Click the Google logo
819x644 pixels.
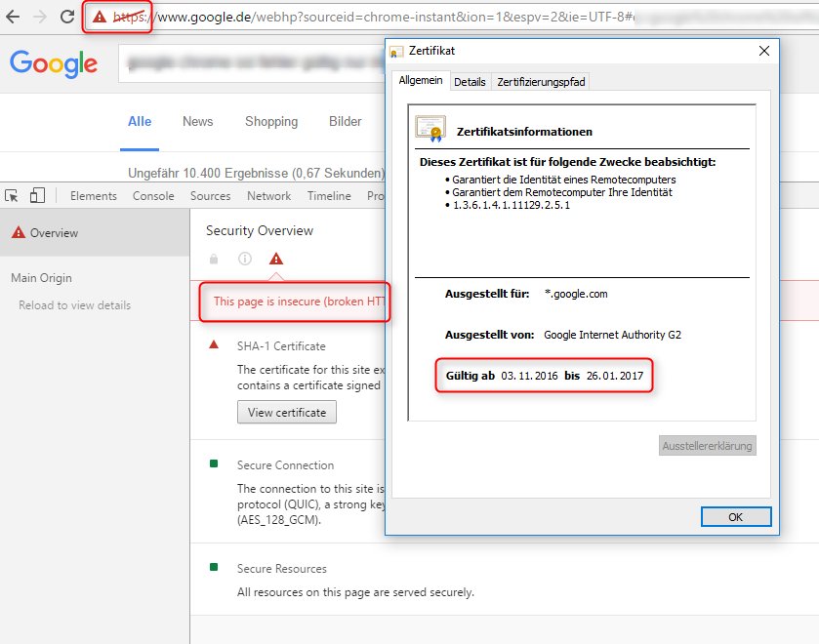coord(54,63)
